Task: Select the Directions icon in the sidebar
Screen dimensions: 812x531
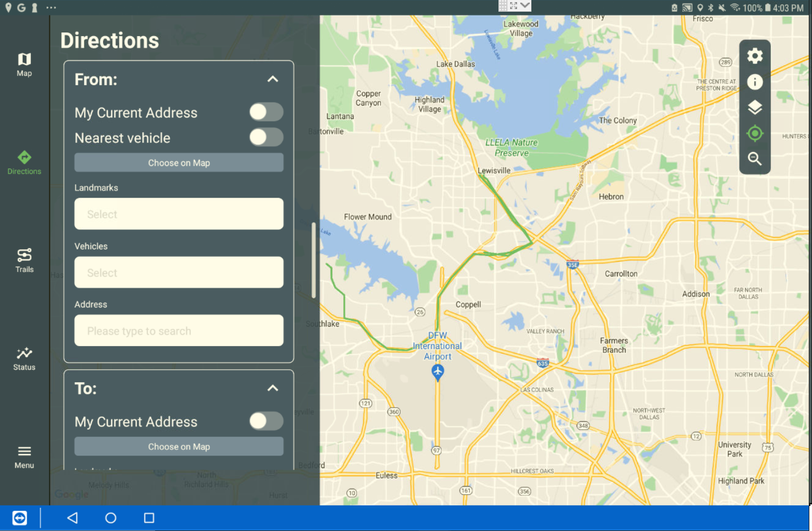Action: (24, 162)
